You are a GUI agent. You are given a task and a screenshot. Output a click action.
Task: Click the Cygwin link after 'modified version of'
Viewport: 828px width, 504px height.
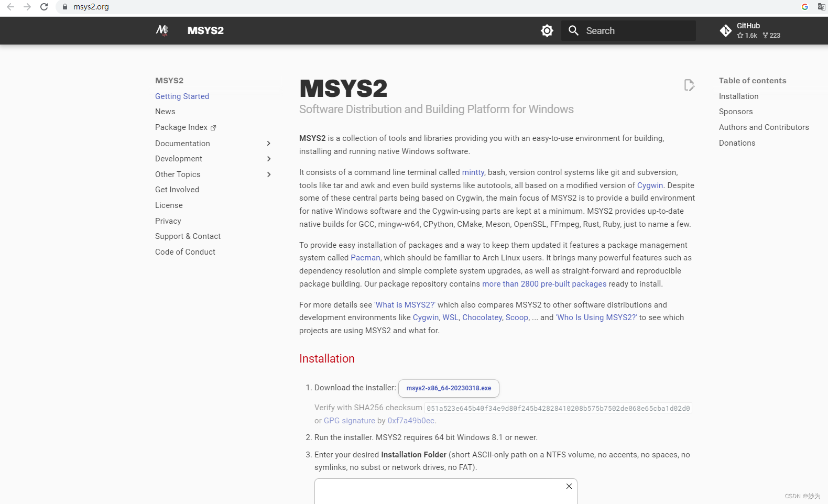(650, 185)
